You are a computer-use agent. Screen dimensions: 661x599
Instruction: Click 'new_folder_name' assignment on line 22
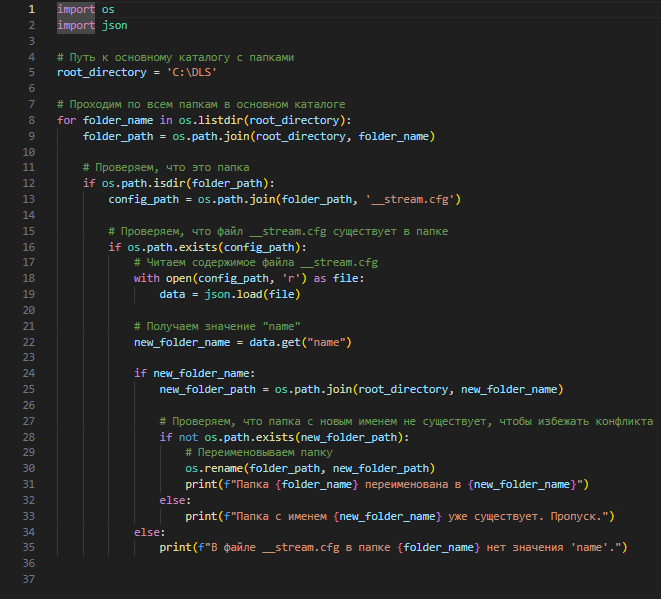182,343
